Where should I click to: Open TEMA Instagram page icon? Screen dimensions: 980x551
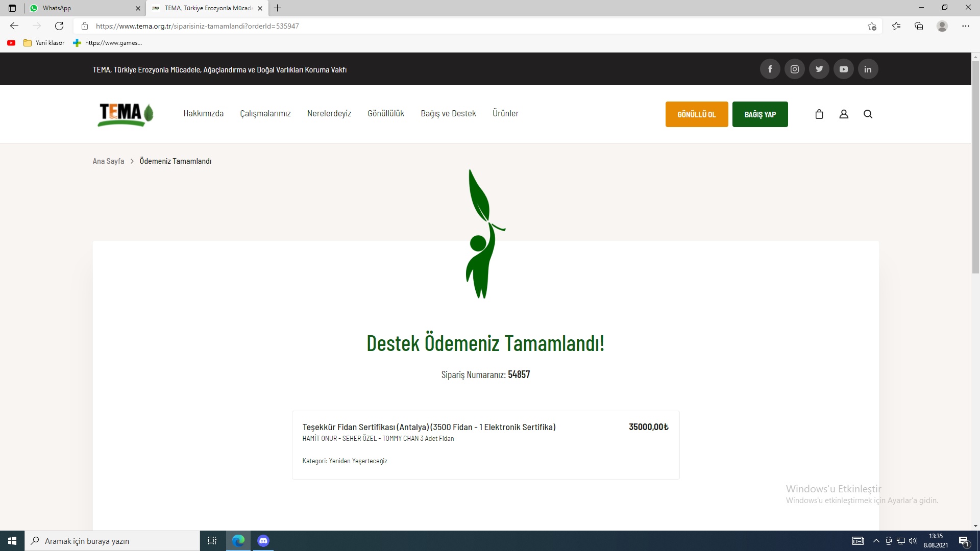click(795, 69)
